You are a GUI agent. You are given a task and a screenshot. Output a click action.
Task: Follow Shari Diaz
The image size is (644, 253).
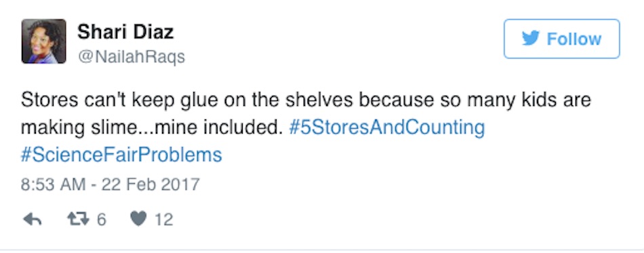[x=561, y=39]
